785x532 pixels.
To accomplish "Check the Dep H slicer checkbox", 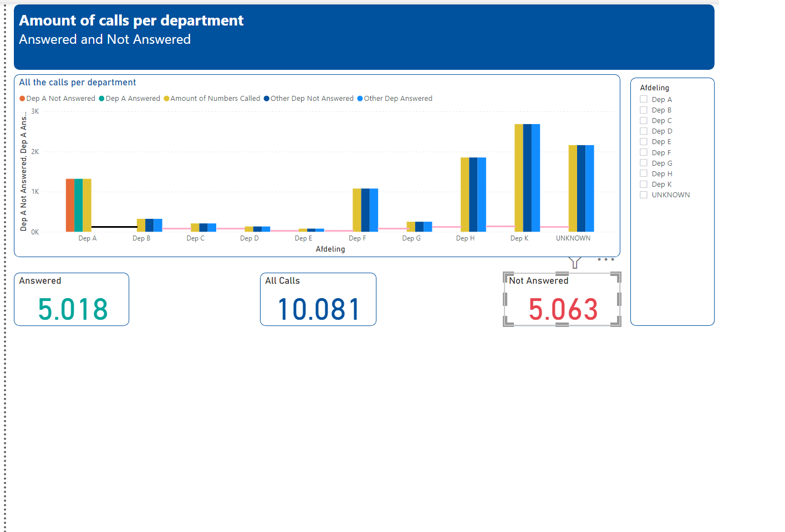I will pyautogui.click(x=644, y=173).
